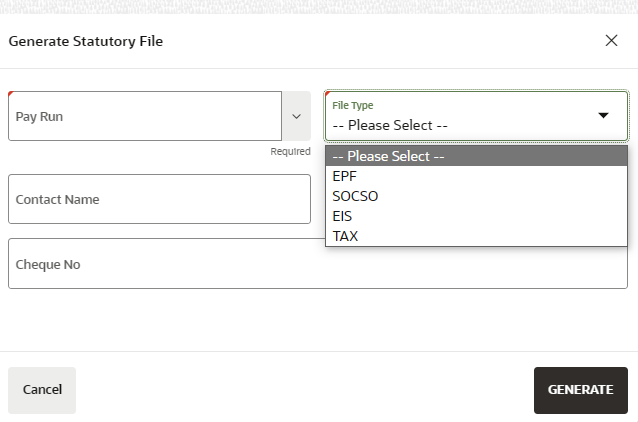This screenshot has width=638, height=422.
Task: Focus the Cheque No text field
Action: tap(318, 264)
